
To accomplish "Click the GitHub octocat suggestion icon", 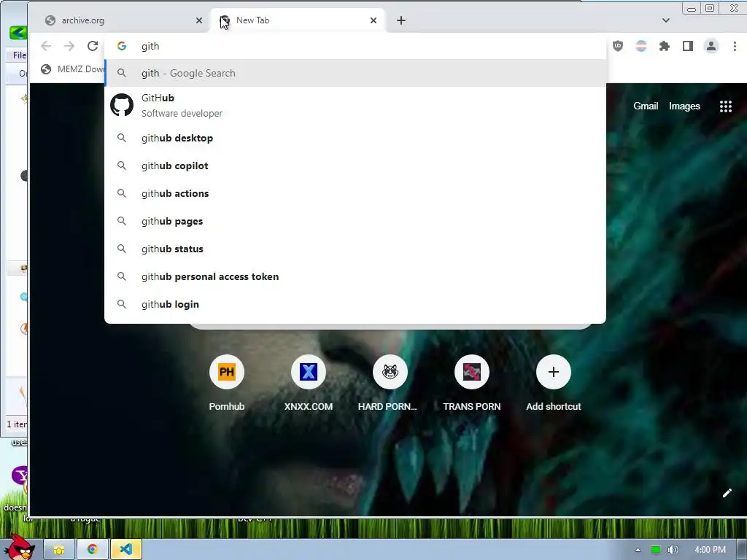I will click(x=122, y=105).
